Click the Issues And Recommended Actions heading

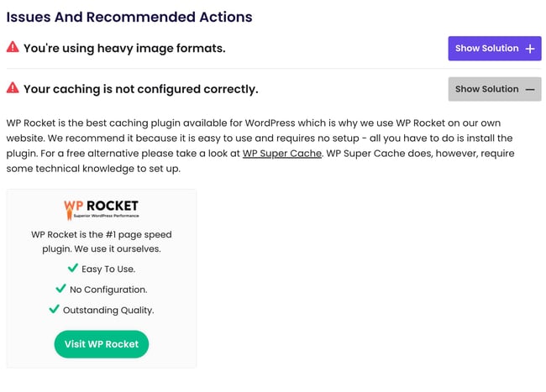coord(129,17)
